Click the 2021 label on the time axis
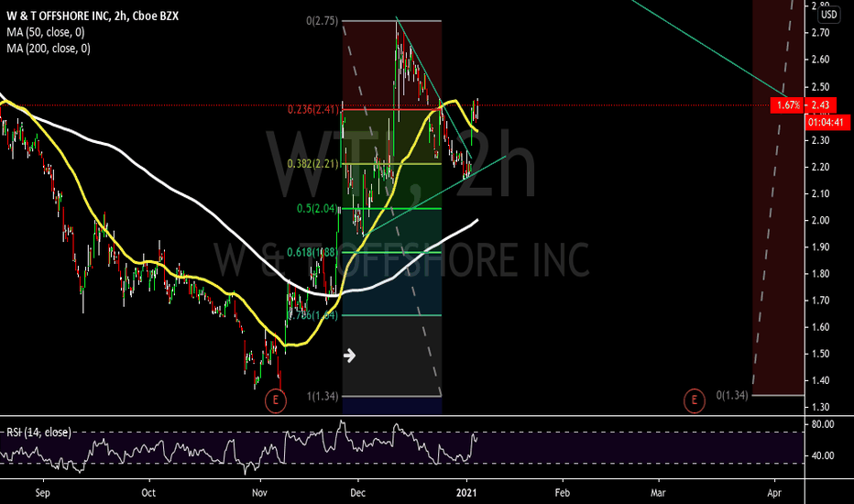Screen dimensions: 854x504 click(466, 493)
